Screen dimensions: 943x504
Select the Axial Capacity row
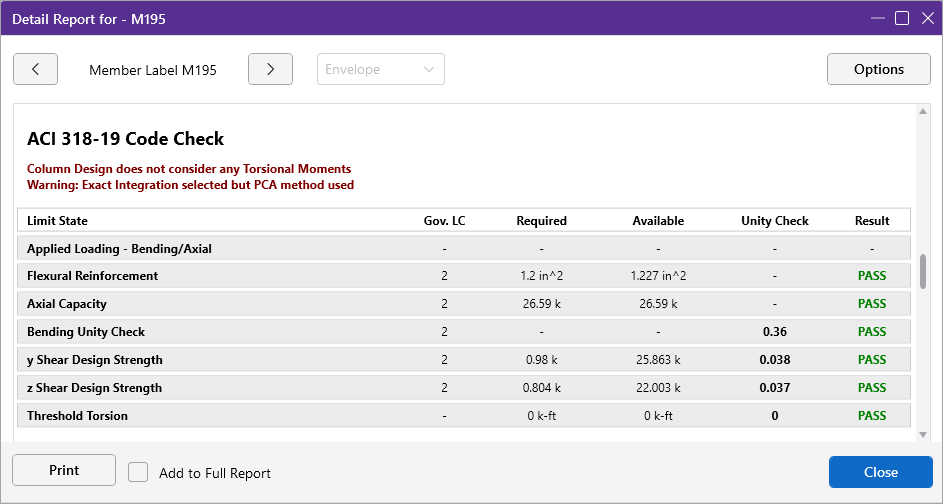[x=67, y=304]
